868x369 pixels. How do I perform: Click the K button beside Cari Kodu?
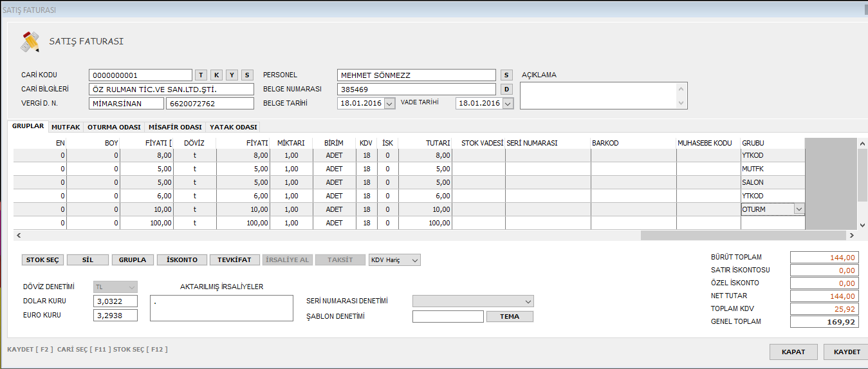click(216, 75)
